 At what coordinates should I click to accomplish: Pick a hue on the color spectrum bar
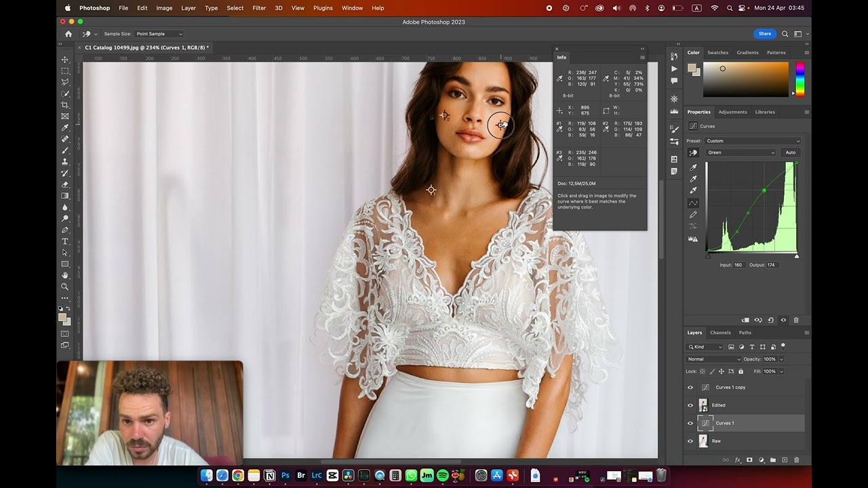click(800, 79)
